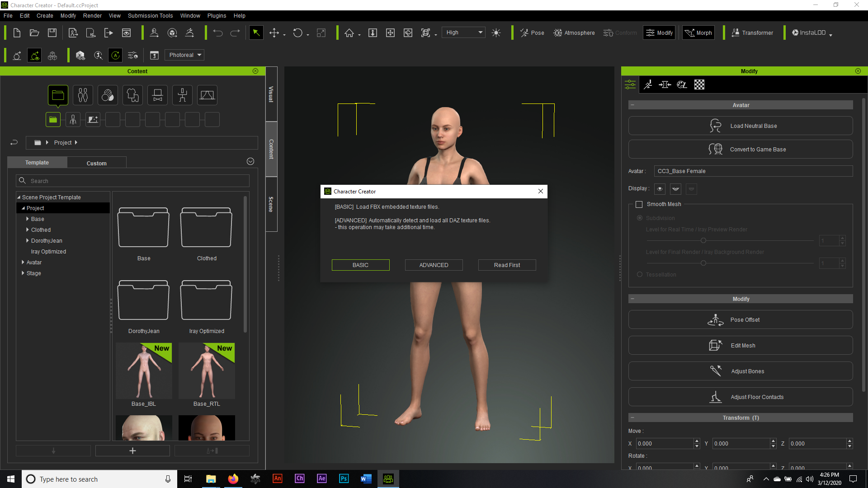The image size is (868, 488).
Task: Select the Stage content category icon
Action: (x=207, y=95)
